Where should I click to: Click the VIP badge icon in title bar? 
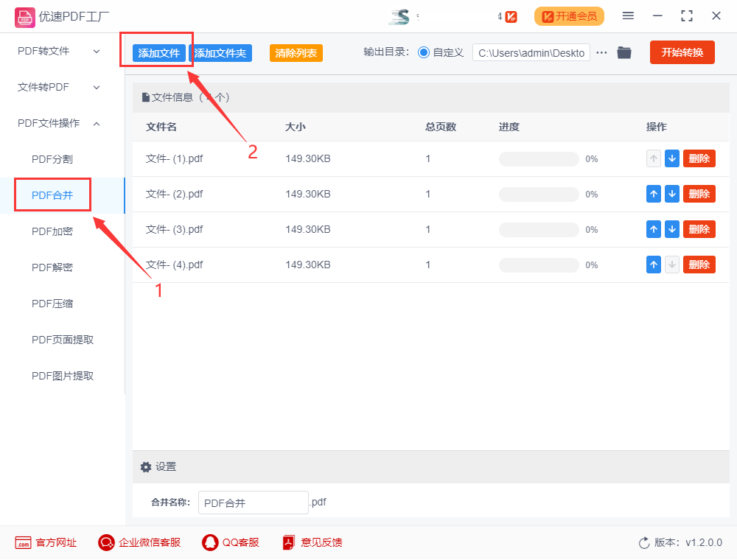coord(511,17)
